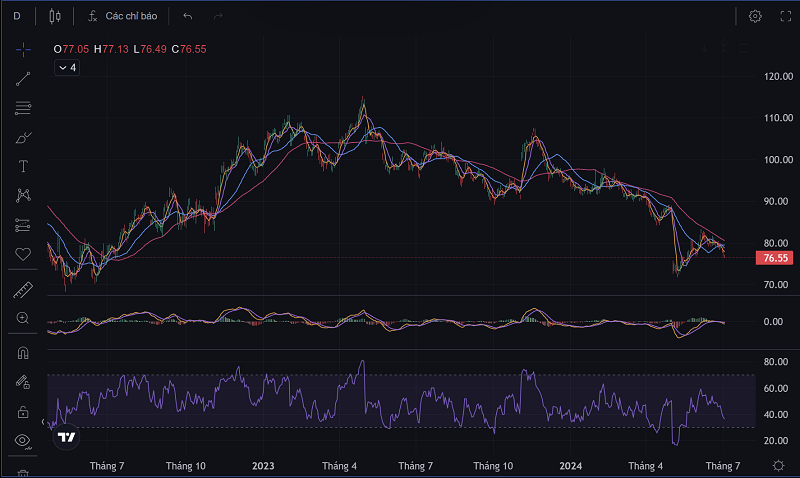Expand the collapsed indicator legend showing 4
The width and height of the screenshot is (800, 478).
click(x=67, y=67)
